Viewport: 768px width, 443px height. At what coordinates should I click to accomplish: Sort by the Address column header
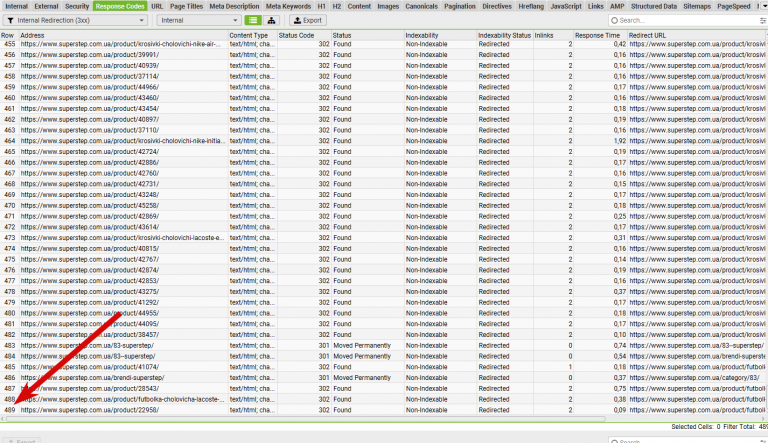pos(123,35)
